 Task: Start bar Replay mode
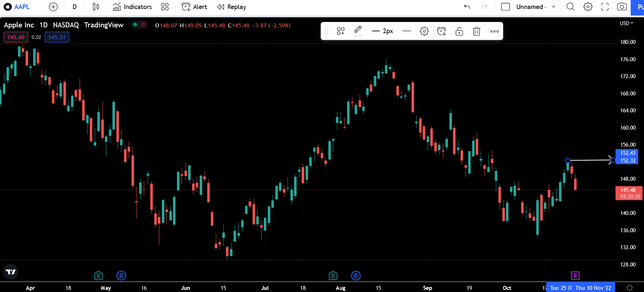click(x=232, y=7)
